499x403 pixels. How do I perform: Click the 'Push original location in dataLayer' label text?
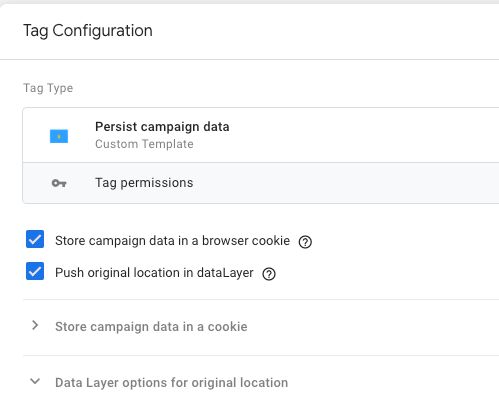coord(154,273)
